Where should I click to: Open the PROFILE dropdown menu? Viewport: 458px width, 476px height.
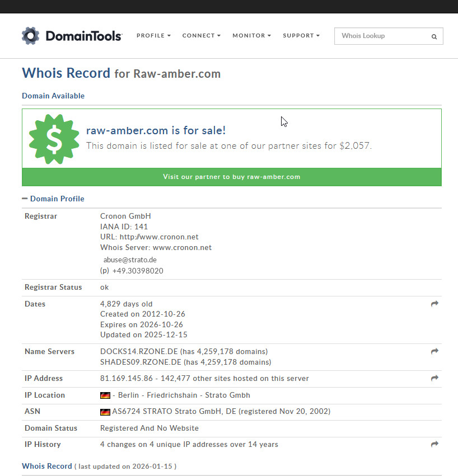(153, 35)
